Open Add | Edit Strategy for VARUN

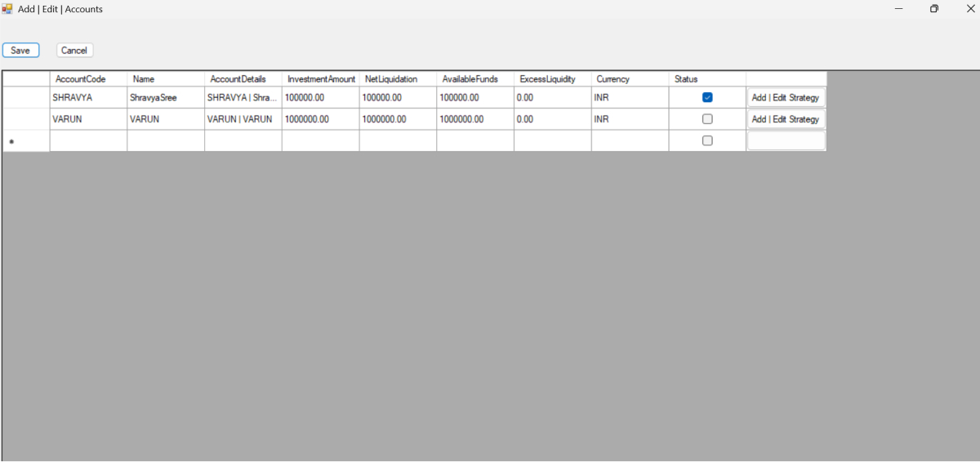click(786, 119)
